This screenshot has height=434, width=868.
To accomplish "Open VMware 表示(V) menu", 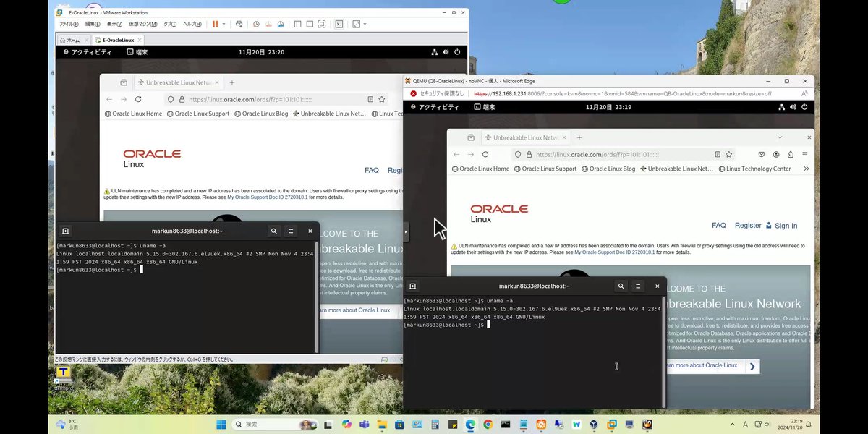I will (115, 24).
